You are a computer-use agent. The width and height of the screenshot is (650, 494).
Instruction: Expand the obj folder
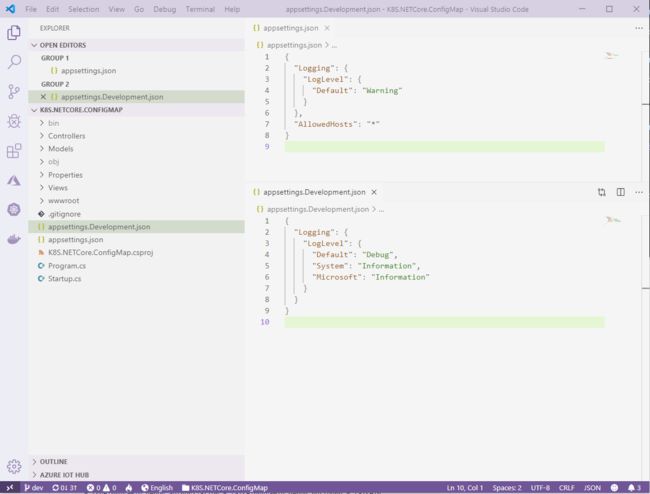point(137,162)
